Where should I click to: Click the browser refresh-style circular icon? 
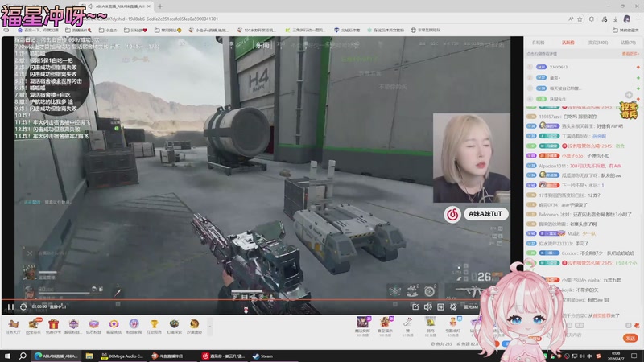pos(592,19)
